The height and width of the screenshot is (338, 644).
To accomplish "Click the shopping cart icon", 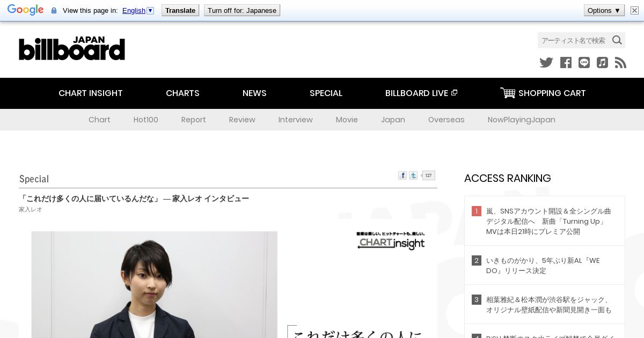I will pyautogui.click(x=507, y=93).
